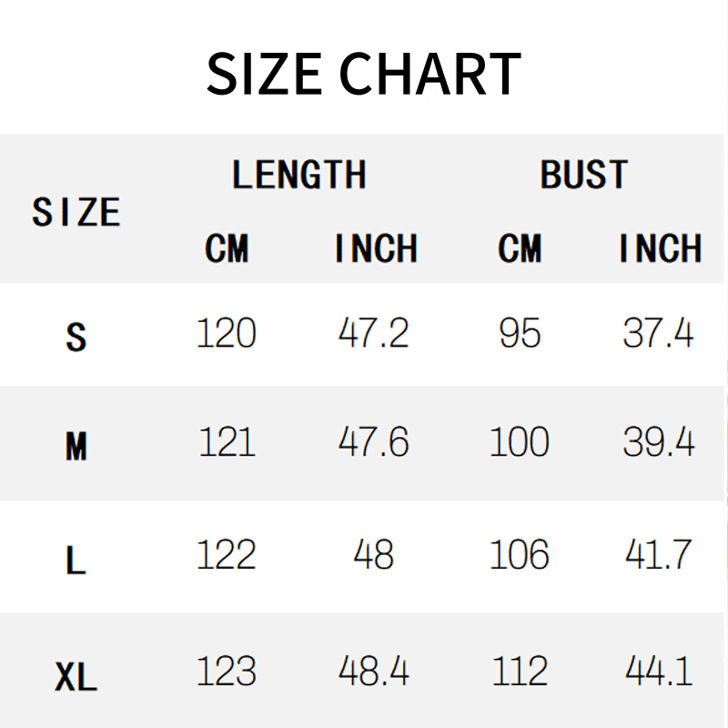
Task: Select the CM subheader under BUST
Action: click(x=520, y=248)
